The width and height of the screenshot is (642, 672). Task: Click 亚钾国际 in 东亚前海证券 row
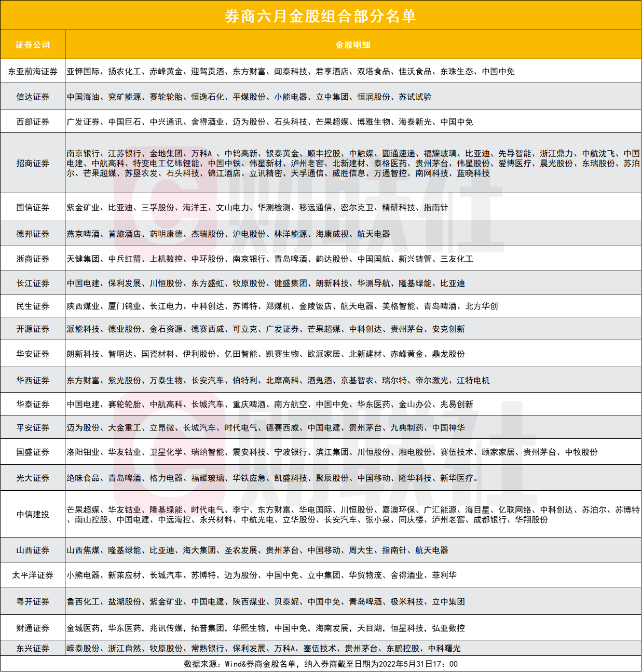point(83,72)
